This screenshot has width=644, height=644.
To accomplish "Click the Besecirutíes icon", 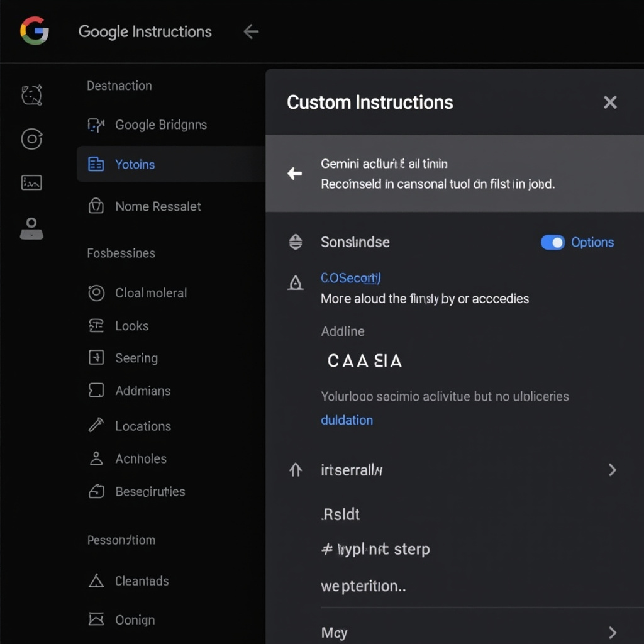I will point(96,491).
